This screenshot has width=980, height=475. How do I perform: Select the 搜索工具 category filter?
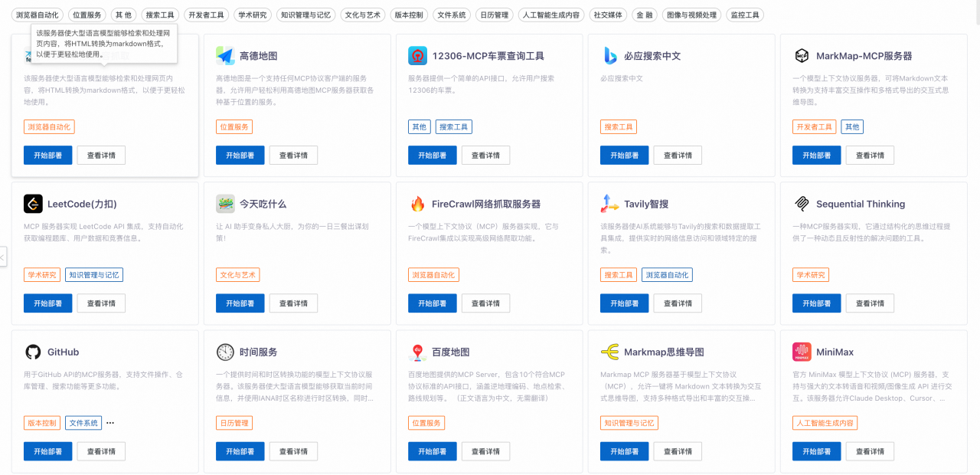(x=161, y=15)
